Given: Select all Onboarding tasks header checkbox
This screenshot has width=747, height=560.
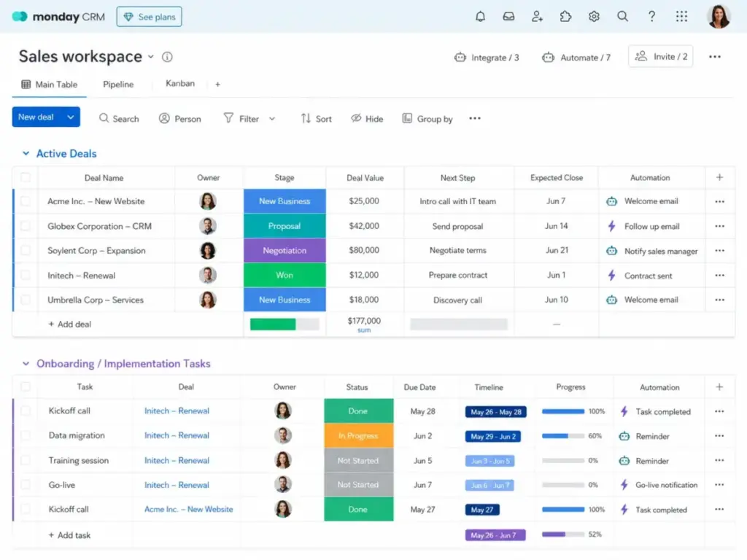Looking at the screenshot, I should (26, 386).
